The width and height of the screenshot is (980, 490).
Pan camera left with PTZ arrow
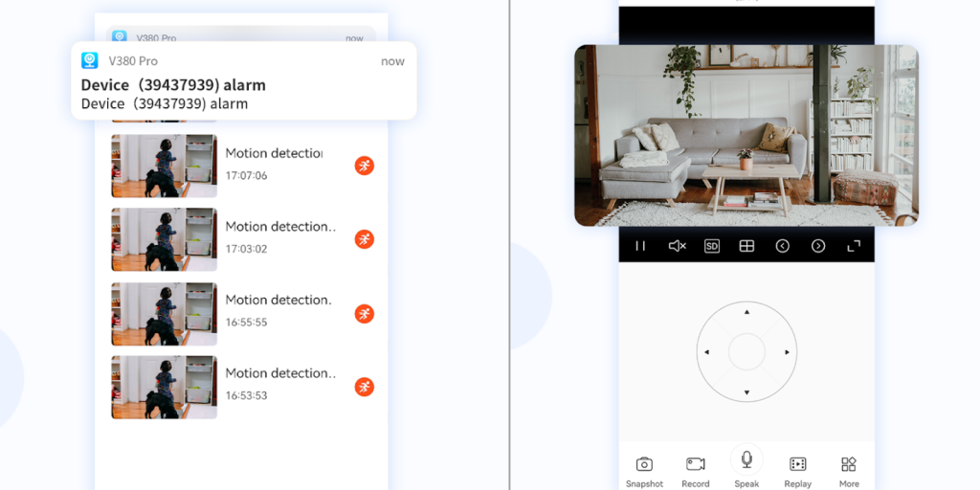[707, 352]
